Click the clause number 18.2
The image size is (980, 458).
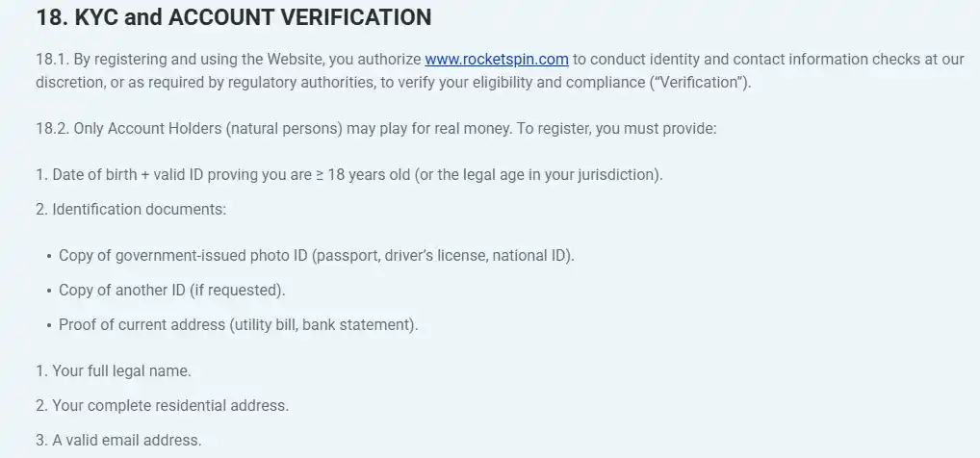tap(53, 129)
